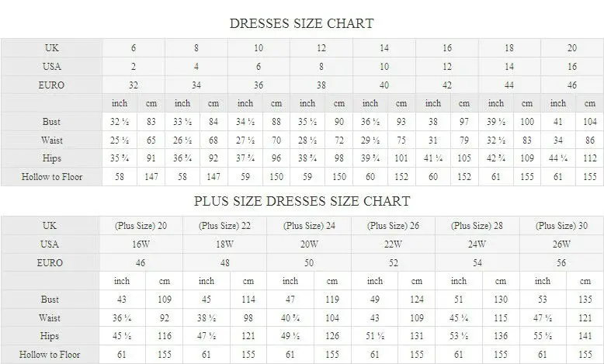Select the '(Plus Size) 24' UK header
The width and height of the screenshot is (604, 364).
pyautogui.click(x=308, y=226)
